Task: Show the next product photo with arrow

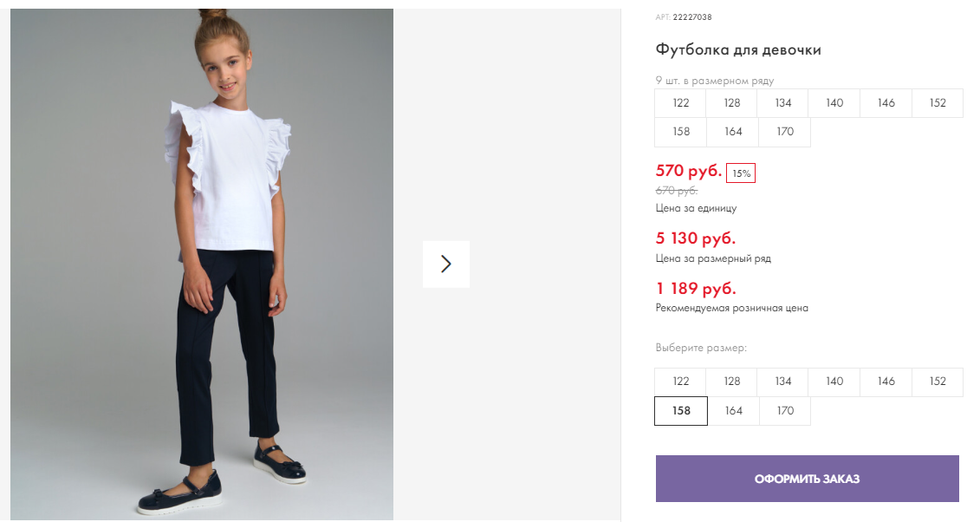Action: 446,264
